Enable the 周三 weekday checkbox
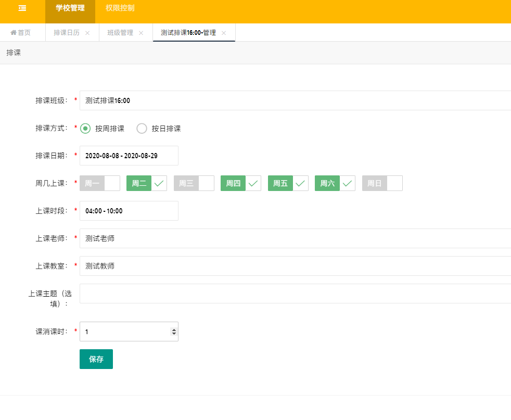 [x=194, y=183]
